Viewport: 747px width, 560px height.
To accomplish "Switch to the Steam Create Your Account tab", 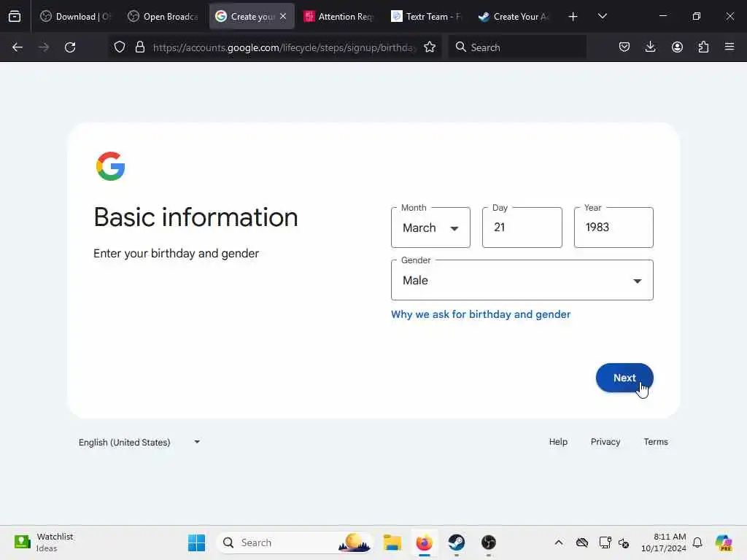I will (514, 17).
